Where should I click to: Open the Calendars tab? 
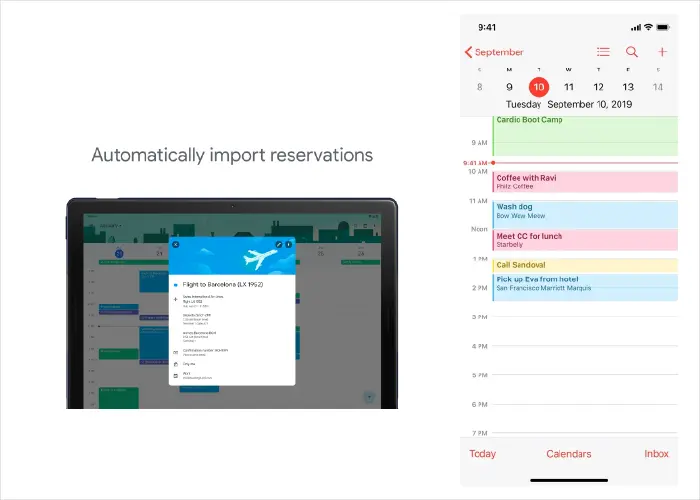point(569,454)
